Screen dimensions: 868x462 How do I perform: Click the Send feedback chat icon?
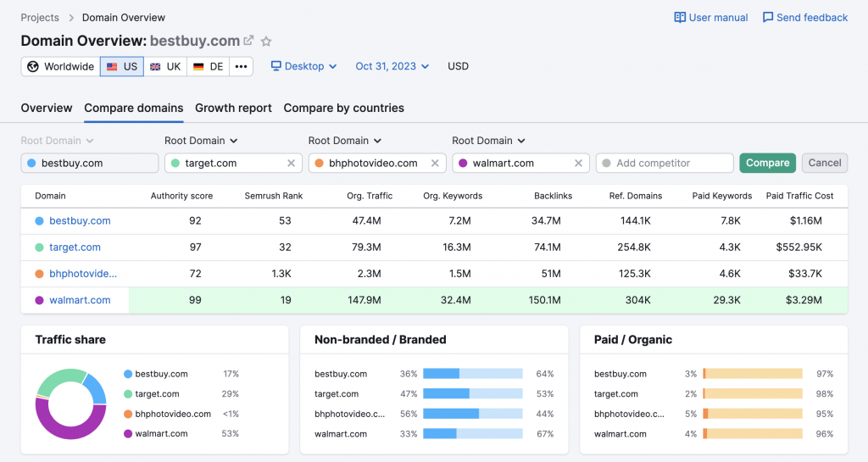(768, 17)
